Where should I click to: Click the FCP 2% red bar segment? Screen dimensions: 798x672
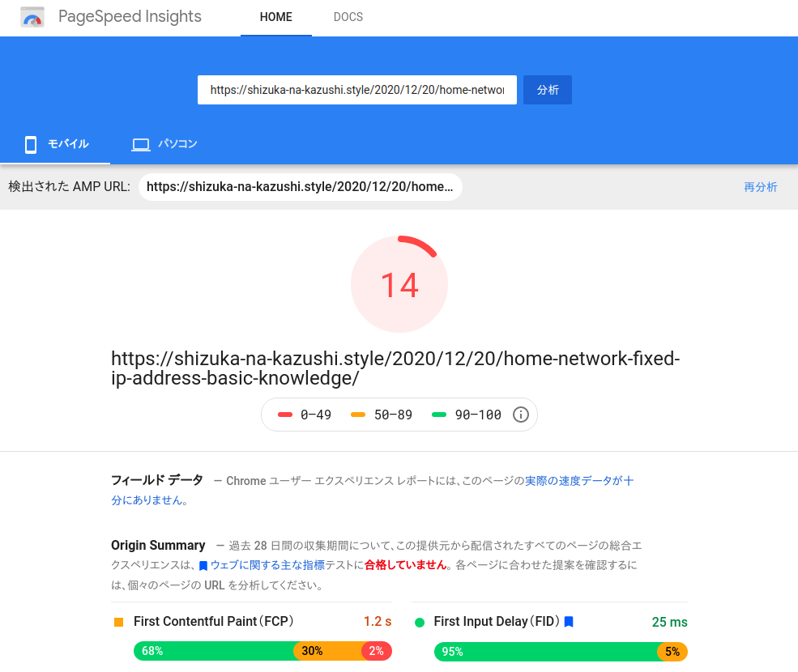click(377, 651)
